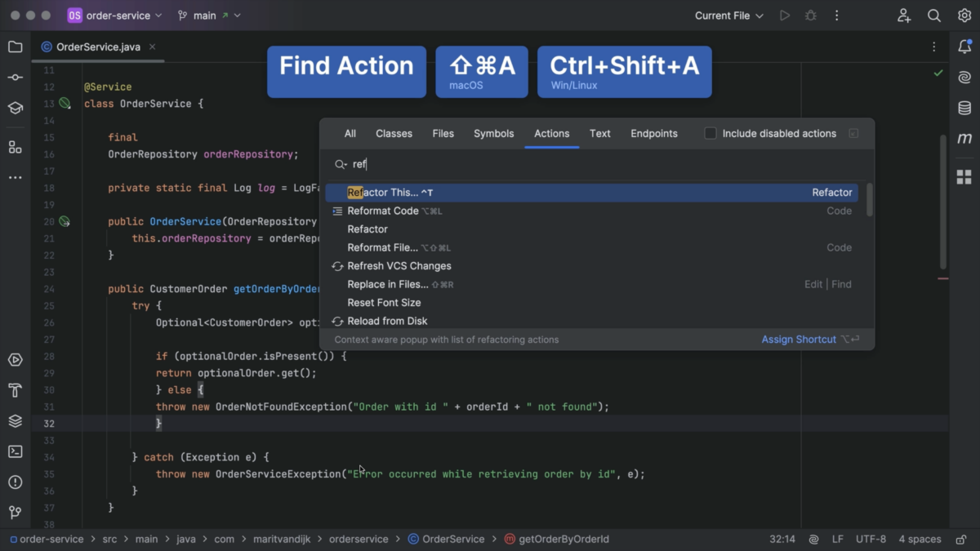This screenshot has height=551, width=980.
Task: Click getOrderByOrderId breadcrumb
Action: [x=557, y=540]
